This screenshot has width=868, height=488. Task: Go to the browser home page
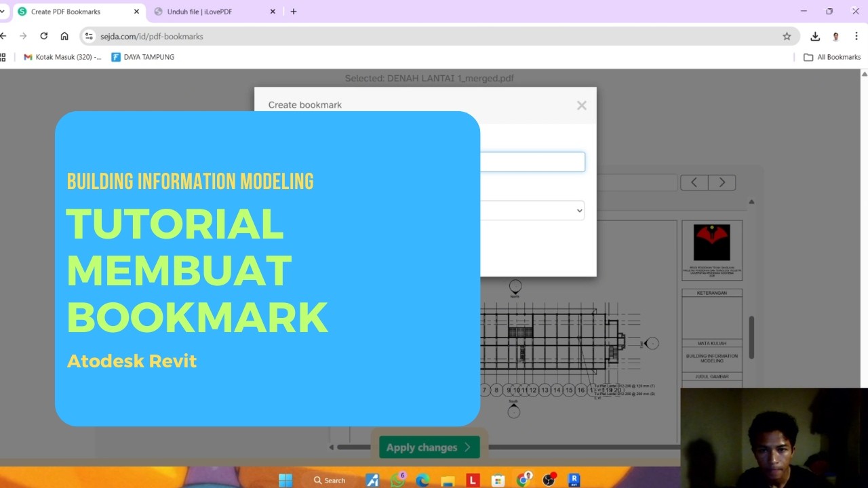(64, 36)
